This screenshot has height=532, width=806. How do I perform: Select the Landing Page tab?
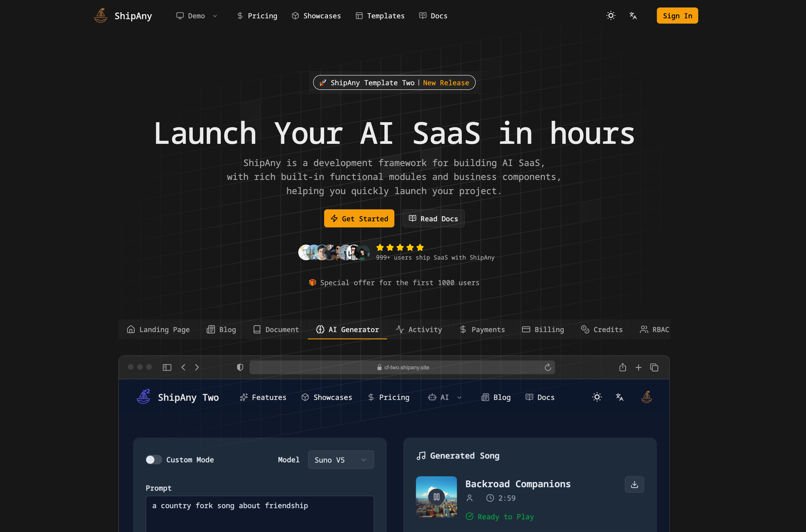[158, 330]
